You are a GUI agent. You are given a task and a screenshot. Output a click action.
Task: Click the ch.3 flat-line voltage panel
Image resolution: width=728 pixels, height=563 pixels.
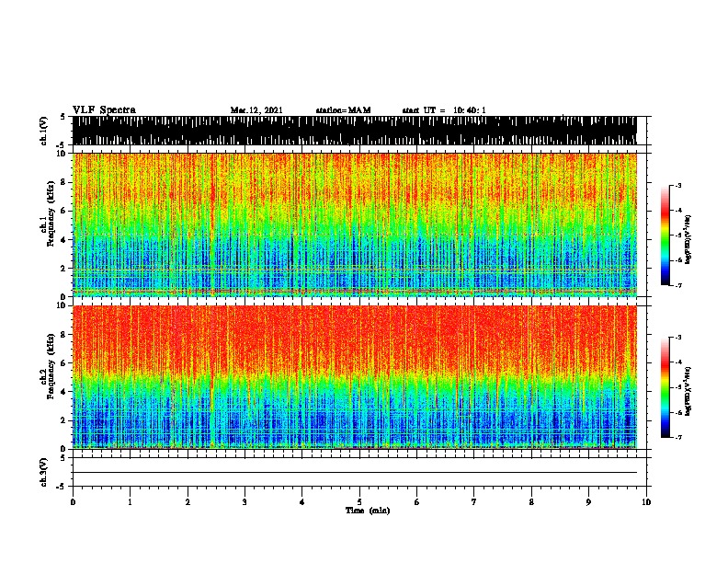point(359,472)
